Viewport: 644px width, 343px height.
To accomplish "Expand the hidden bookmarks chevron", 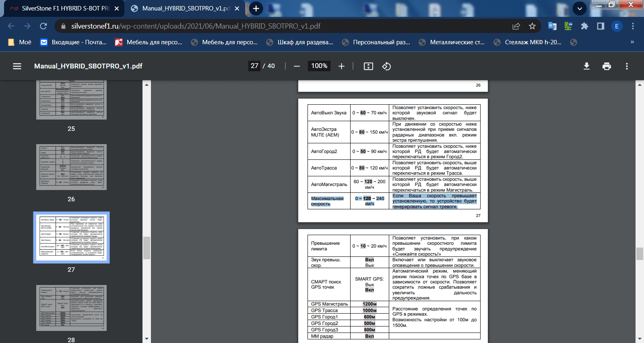I will pyautogui.click(x=632, y=42).
